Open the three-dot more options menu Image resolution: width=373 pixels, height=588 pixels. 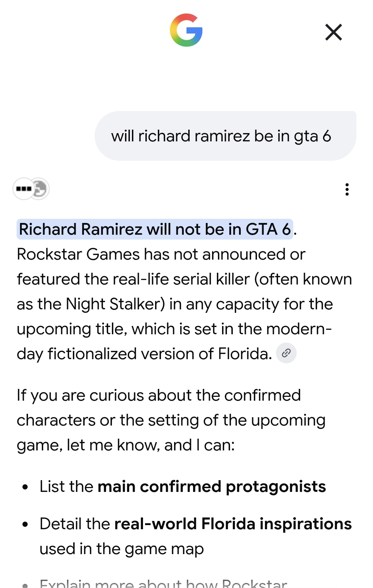pyautogui.click(x=347, y=189)
